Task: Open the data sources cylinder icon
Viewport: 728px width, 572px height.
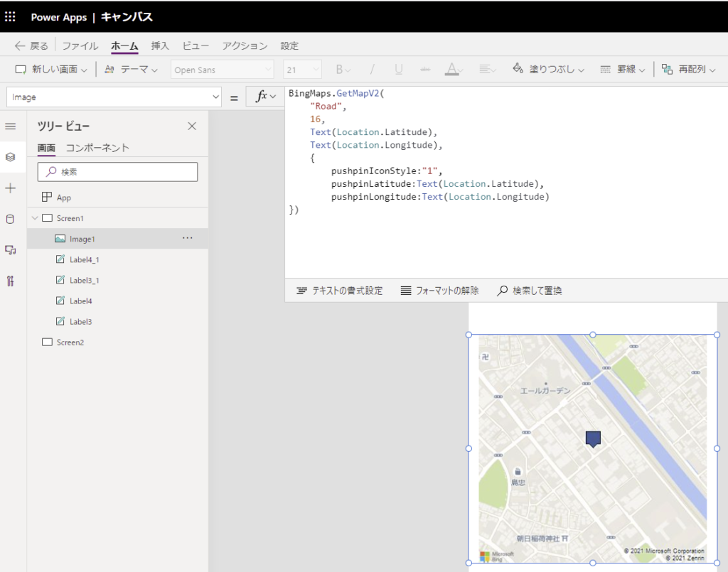Action: click(x=10, y=219)
